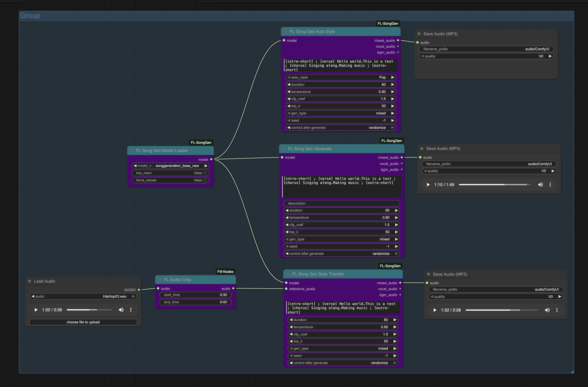Click the Style Transfer bgm_audio output slot

(x=400, y=295)
